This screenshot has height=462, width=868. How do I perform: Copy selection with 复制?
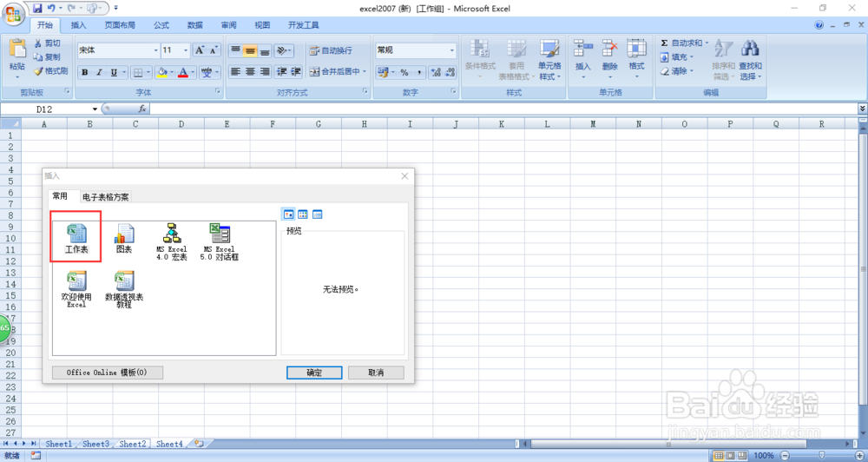pos(47,57)
